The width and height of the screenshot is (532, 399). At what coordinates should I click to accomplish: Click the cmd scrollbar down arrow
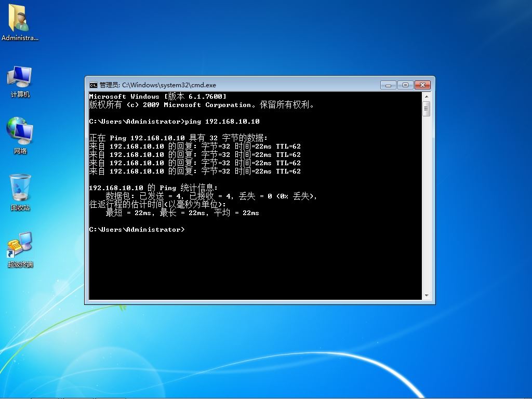[427, 296]
